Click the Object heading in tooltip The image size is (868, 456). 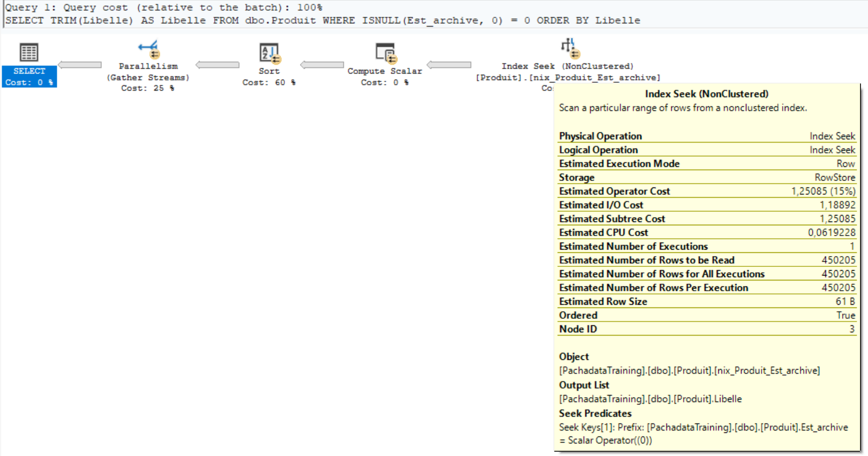click(574, 357)
